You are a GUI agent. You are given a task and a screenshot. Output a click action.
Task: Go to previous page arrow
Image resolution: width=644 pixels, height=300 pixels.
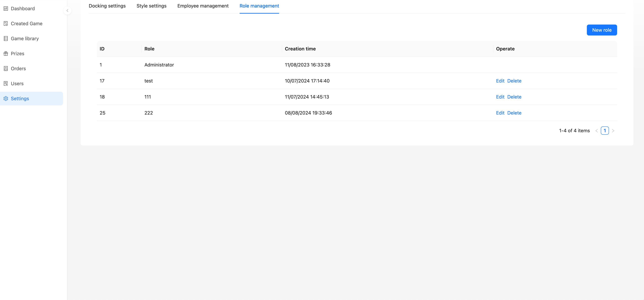click(x=597, y=131)
